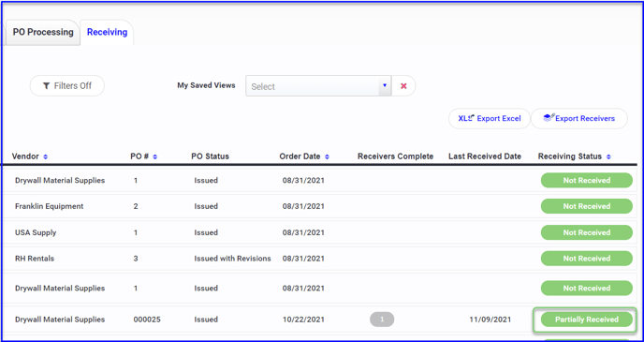
Task: Click the PO Status column header
Action: point(210,156)
